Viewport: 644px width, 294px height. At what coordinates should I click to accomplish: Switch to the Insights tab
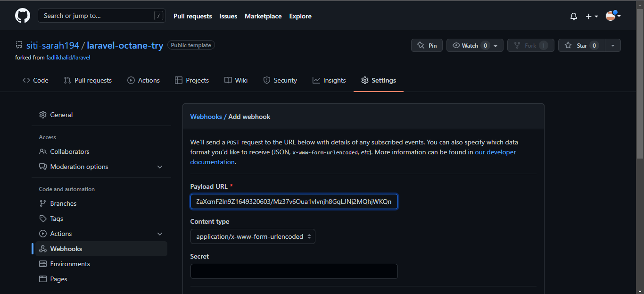(329, 80)
